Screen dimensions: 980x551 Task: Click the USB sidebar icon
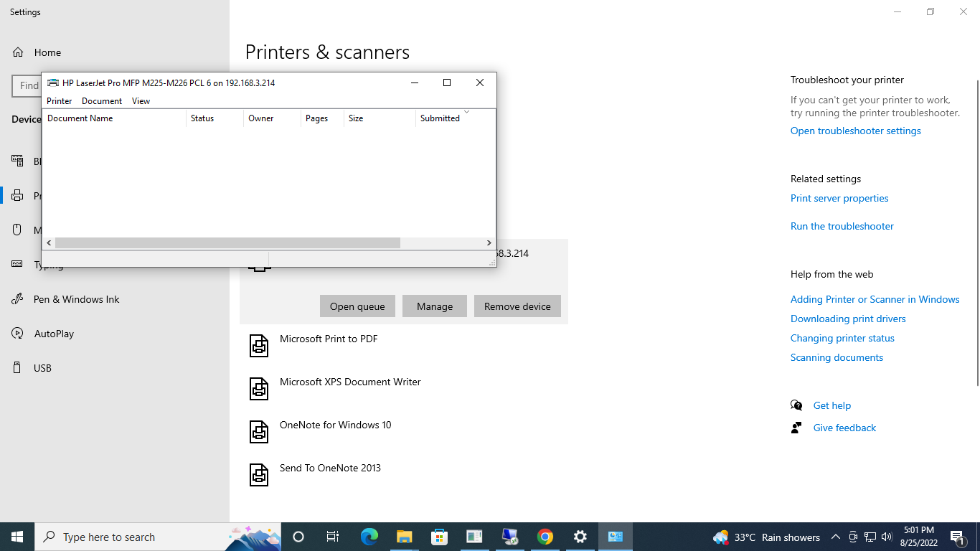[18, 368]
